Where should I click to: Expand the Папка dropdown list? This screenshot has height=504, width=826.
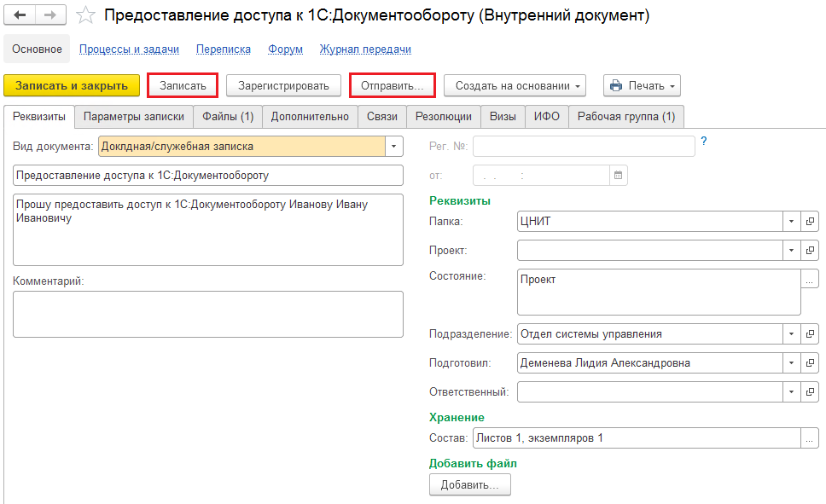pyautogui.click(x=791, y=221)
